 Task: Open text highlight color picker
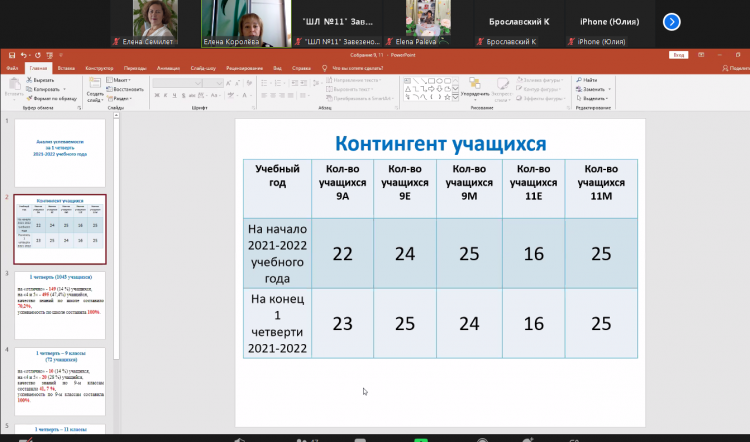click(232, 95)
